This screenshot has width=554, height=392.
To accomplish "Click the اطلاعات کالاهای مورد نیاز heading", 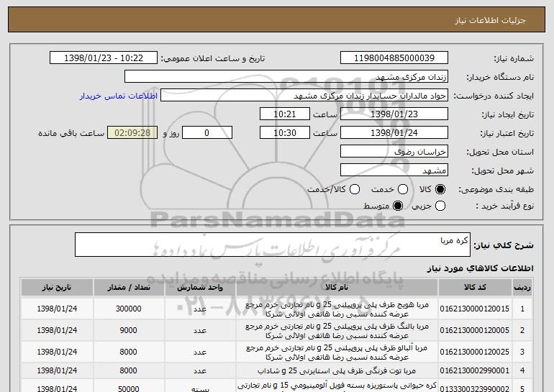I will pyautogui.click(x=480, y=268).
